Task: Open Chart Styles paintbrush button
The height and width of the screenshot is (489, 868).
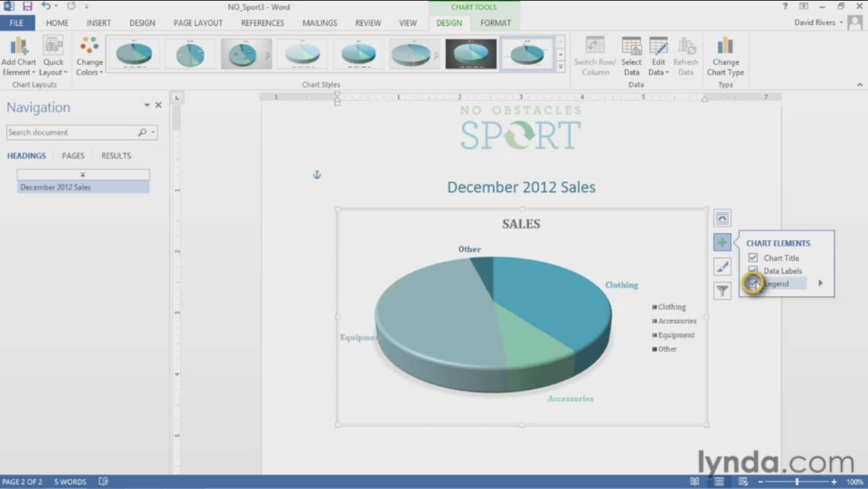Action: tap(722, 267)
